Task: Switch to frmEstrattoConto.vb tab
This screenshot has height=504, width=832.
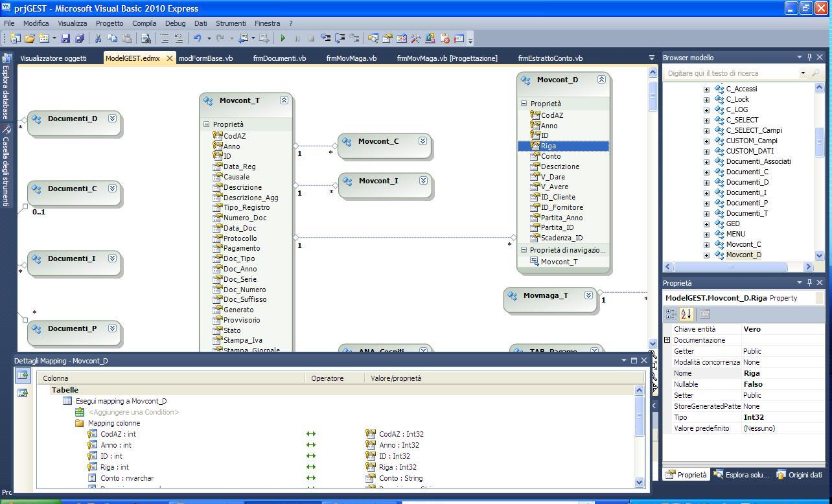Action: point(550,58)
